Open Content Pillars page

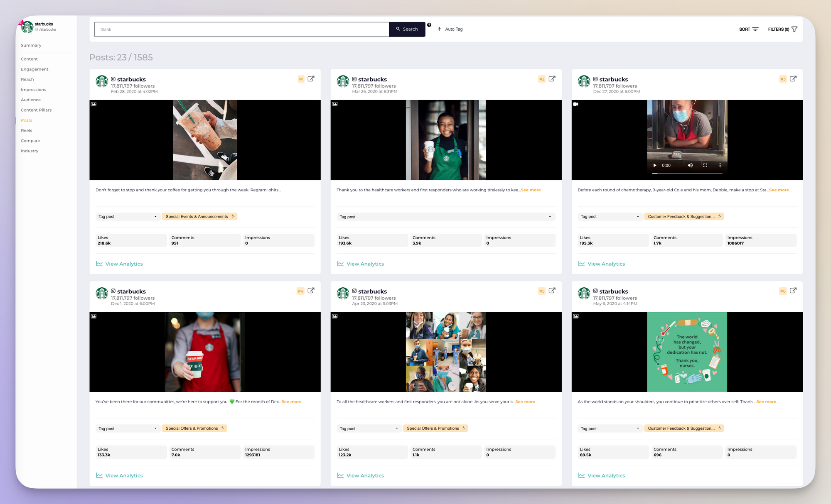tap(36, 110)
